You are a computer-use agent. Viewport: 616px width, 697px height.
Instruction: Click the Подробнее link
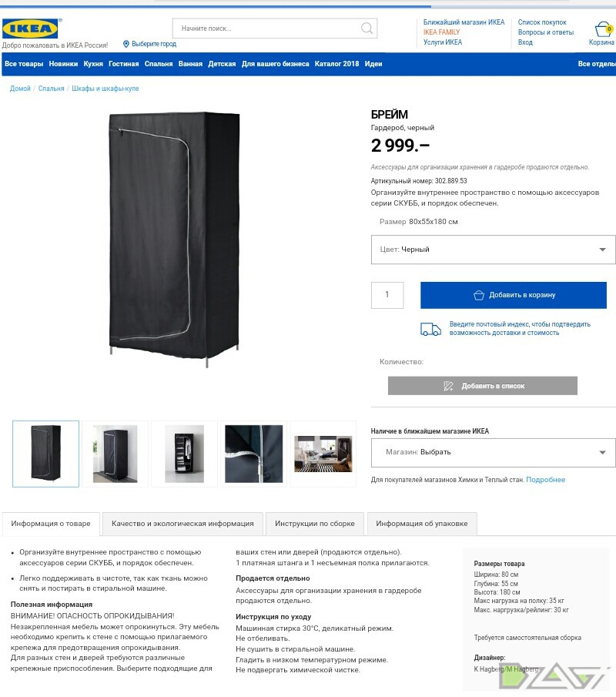pyautogui.click(x=545, y=480)
